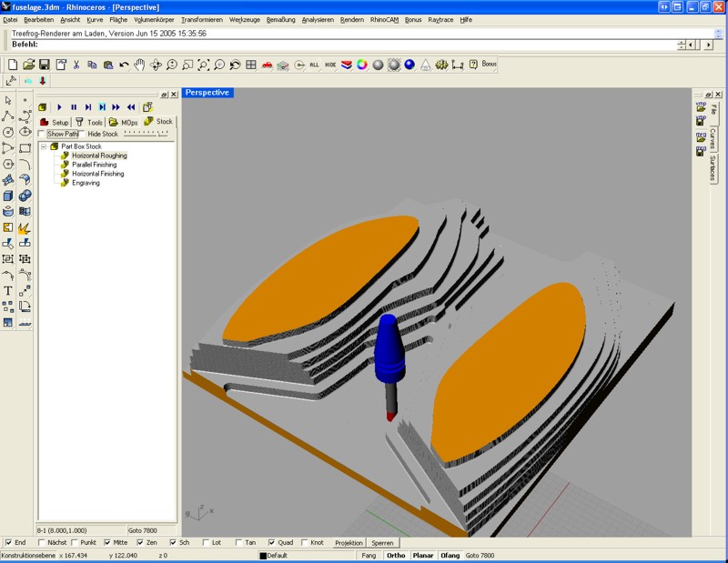Enable the Tan object snap
Screen dimensions: 728x563
click(238, 542)
